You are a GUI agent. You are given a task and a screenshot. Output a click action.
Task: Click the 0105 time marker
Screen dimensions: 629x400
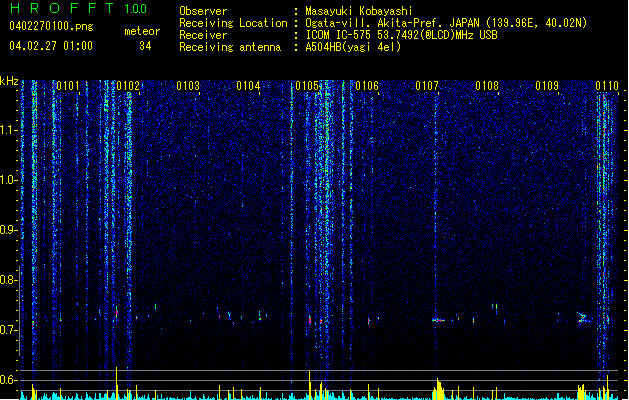pyautogui.click(x=307, y=86)
